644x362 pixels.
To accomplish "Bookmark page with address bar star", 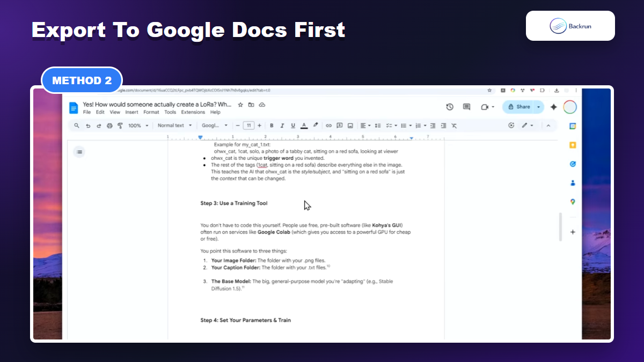I will click(x=489, y=91).
